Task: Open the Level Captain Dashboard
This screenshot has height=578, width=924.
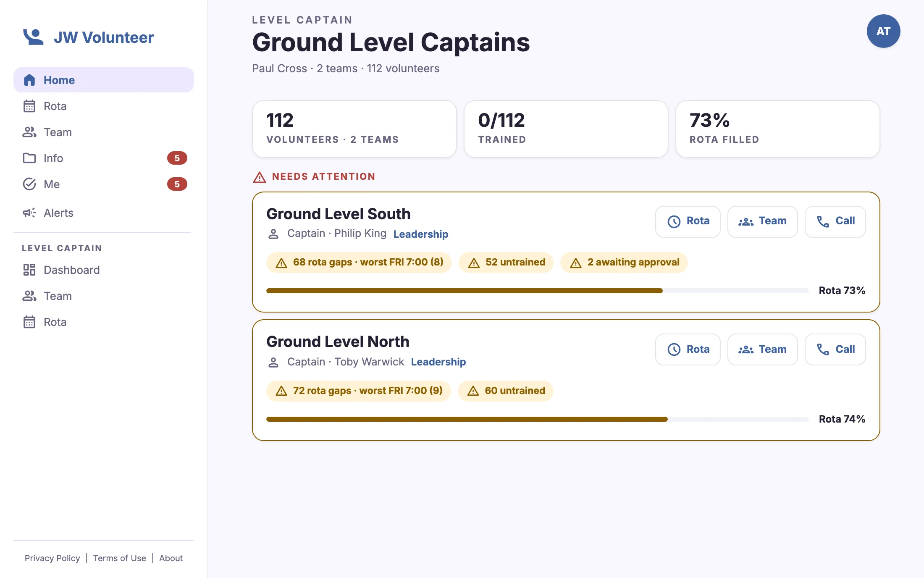Action: [104, 270]
